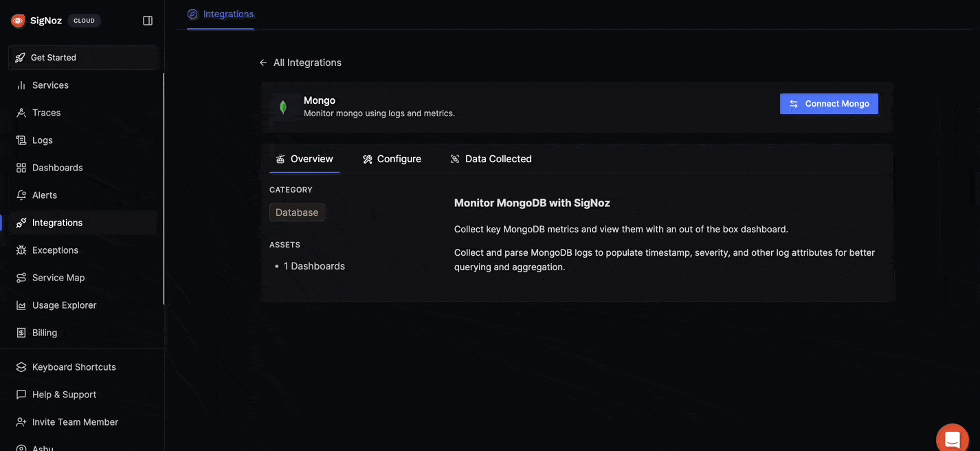Go to Services in the sidebar
The width and height of the screenshot is (980, 451).
(x=83, y=85)
